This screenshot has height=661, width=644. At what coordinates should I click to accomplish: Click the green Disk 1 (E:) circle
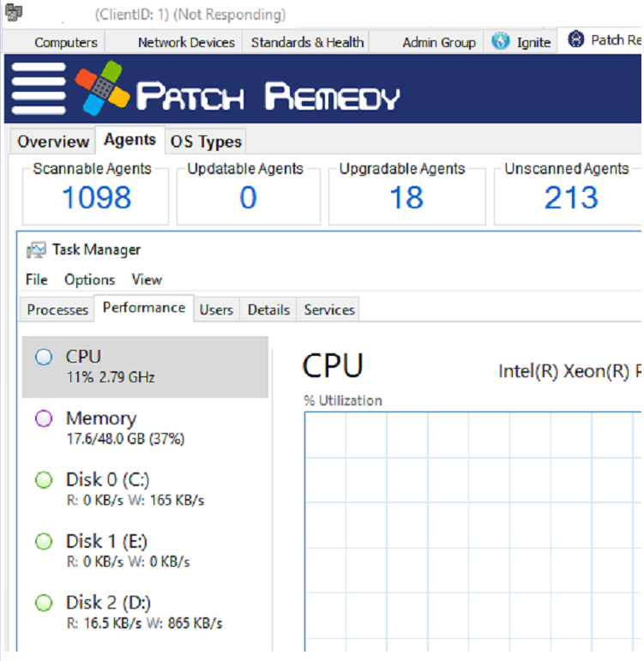pyautogui.click(x=44, y=541)
